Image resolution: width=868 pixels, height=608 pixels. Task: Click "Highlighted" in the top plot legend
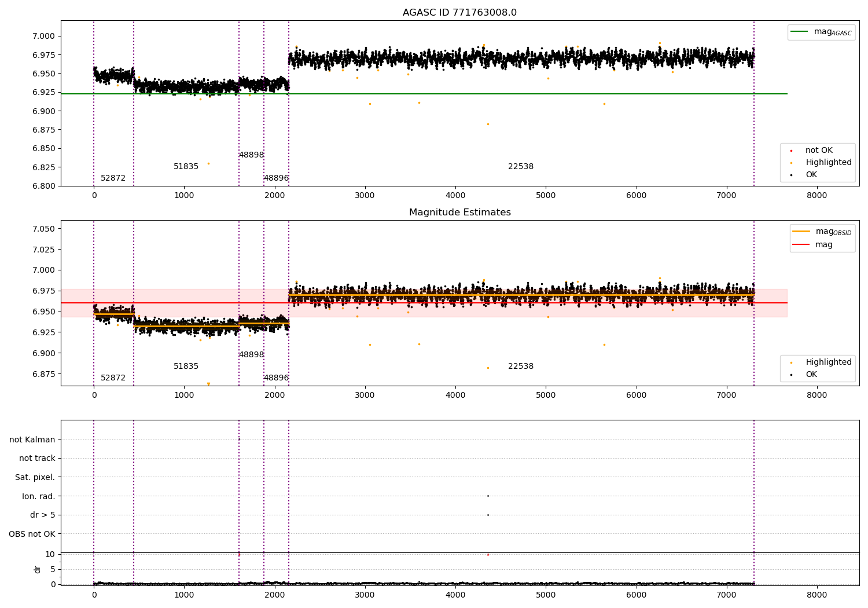pyautogui.click(x=829, y=163)
